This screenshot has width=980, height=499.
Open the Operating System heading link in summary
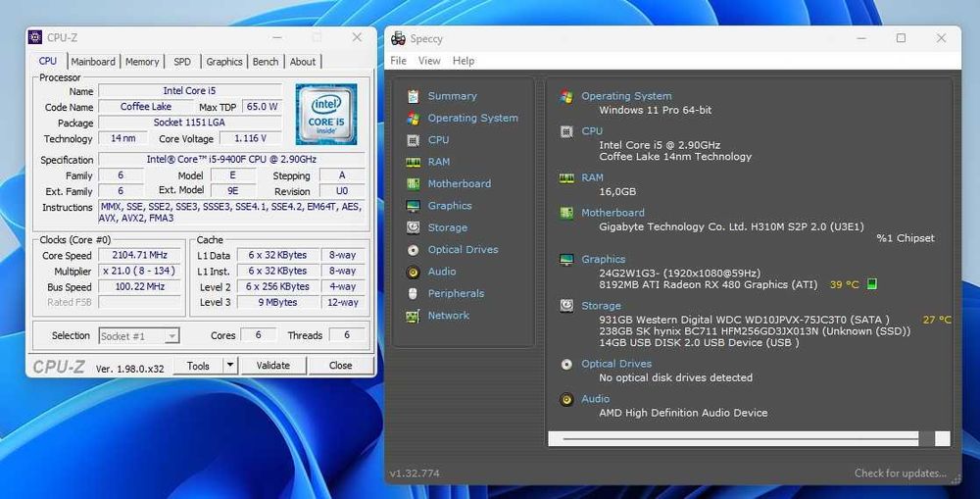pyautogui.click(x=626, y=96)
